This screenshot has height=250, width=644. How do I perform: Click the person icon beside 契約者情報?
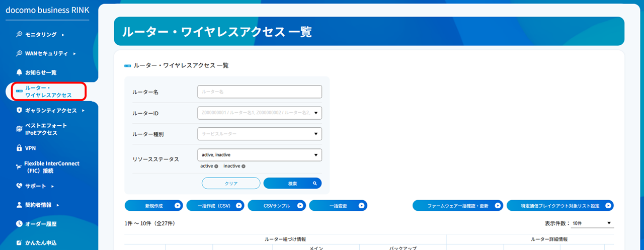point(19,205)
